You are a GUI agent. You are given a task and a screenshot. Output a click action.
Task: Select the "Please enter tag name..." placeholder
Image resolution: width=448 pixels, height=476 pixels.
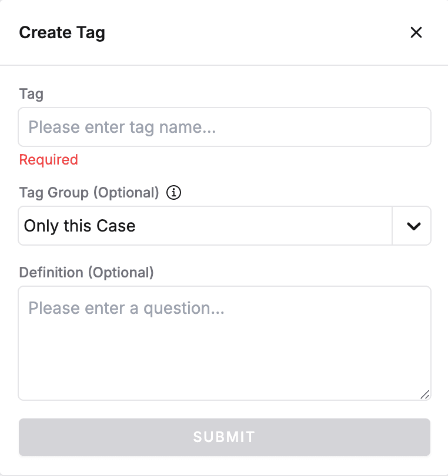coord(122,127)
